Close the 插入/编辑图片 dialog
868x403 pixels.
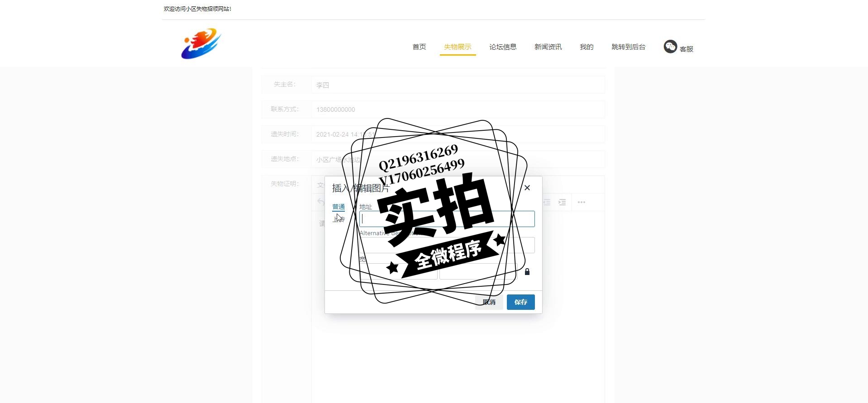point(527,188)
